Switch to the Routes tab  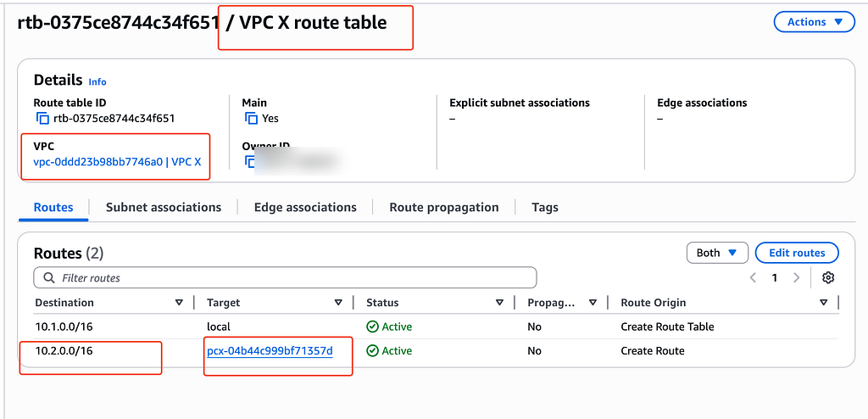point(53,207)
